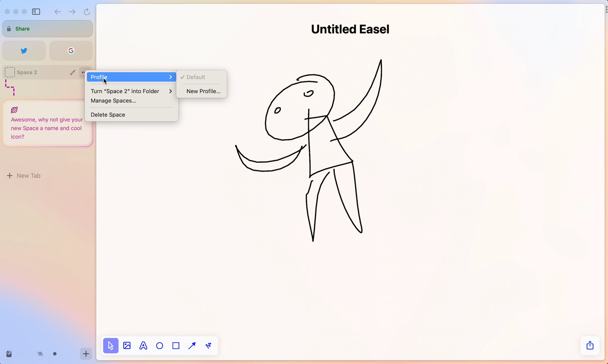Choose Manage Spaces... from menu
Viewport: 608px width, 364px height.
113,101
